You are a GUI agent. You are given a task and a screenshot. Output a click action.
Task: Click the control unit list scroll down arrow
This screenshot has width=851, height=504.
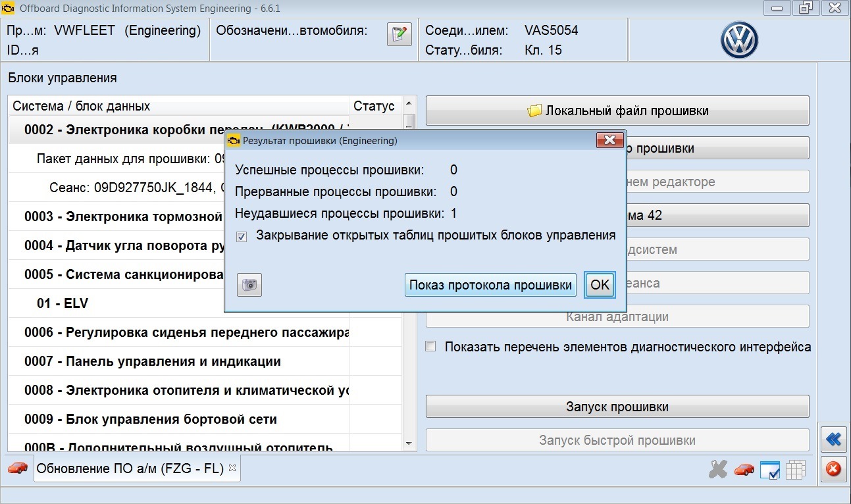pos(409,444)
